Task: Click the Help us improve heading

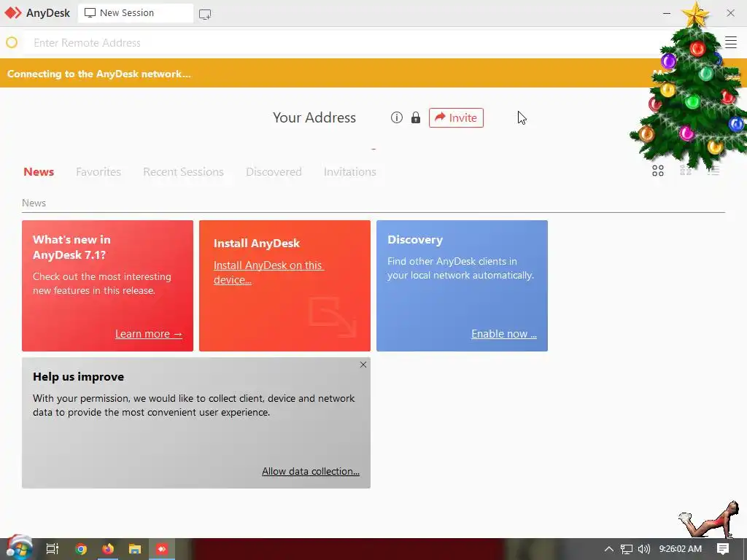Action: point(79,377)
